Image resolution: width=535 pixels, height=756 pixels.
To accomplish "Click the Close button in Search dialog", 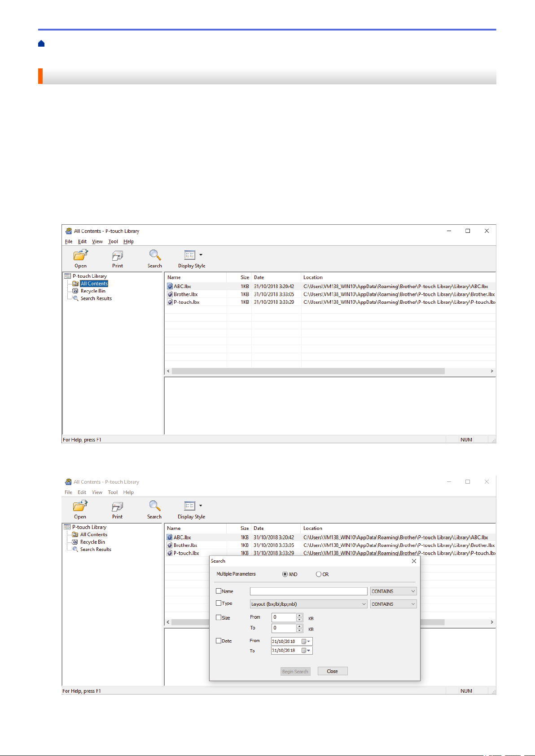I will click(333, 671).
